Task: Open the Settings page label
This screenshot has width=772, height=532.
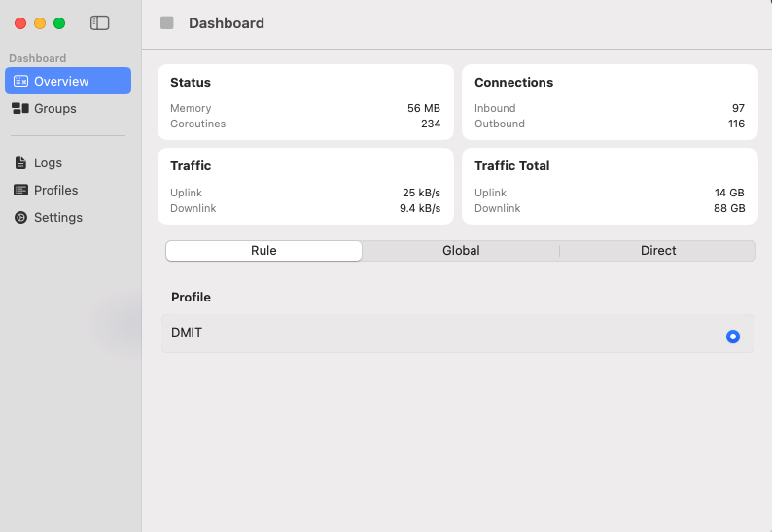Action: [x=58, y=218]
